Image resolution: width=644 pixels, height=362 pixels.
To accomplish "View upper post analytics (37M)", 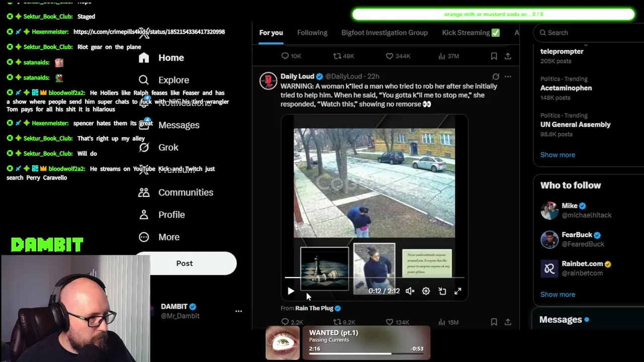I will click(450, 56).
